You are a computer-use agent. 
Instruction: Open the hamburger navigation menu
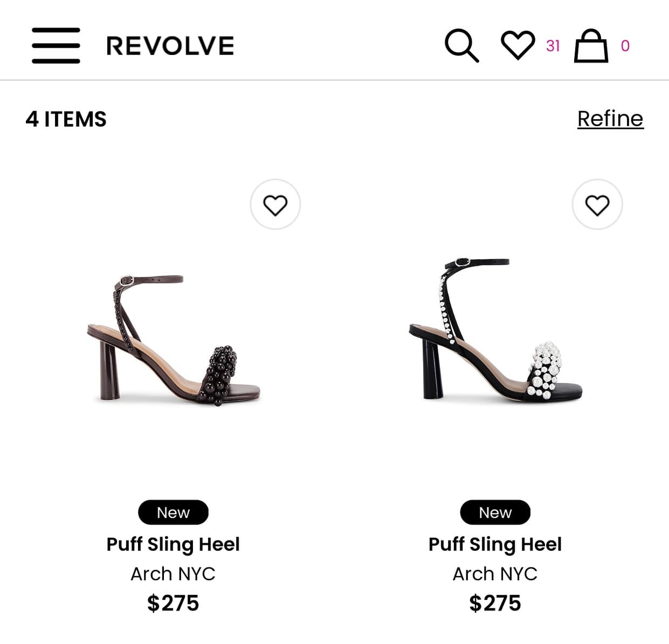coord(56,46)
